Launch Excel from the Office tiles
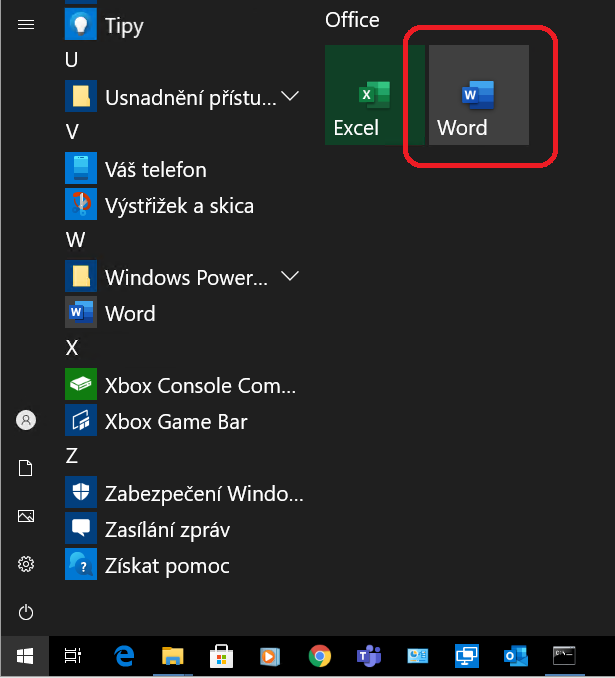 click(375, 95)
